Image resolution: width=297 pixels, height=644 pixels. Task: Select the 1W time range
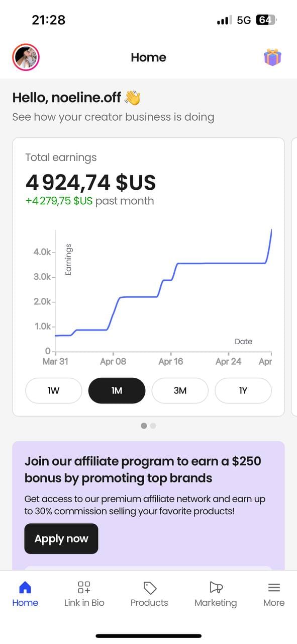click(54, 390)
